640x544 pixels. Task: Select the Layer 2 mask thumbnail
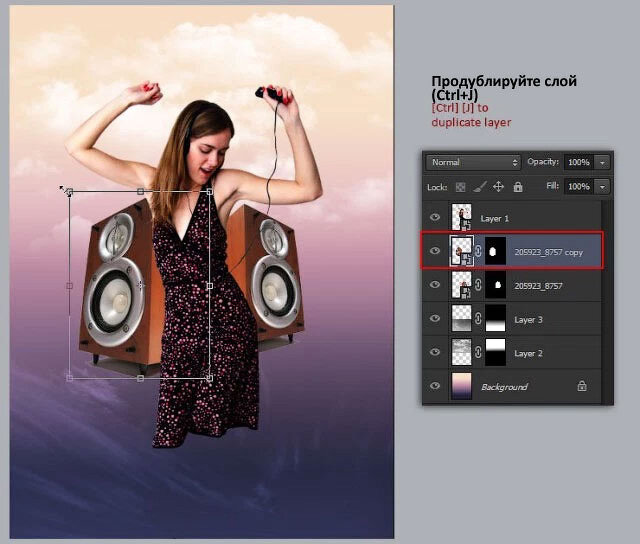[x=495, y=352]
